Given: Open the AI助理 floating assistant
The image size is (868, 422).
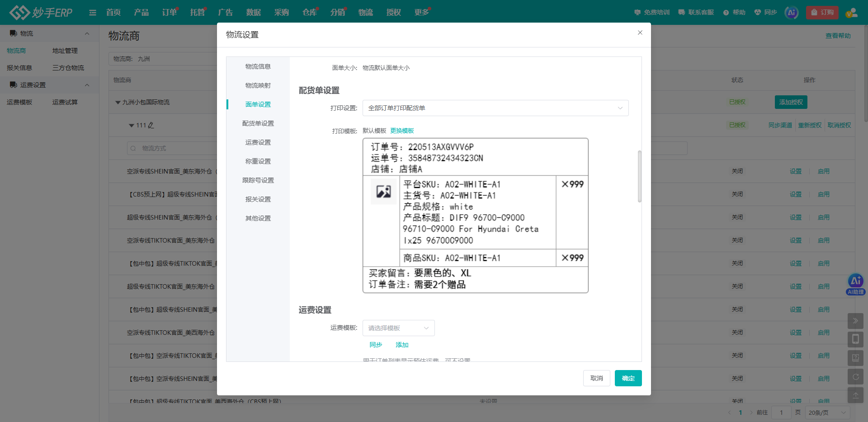Looking at the screenshot, I should 855,284.
